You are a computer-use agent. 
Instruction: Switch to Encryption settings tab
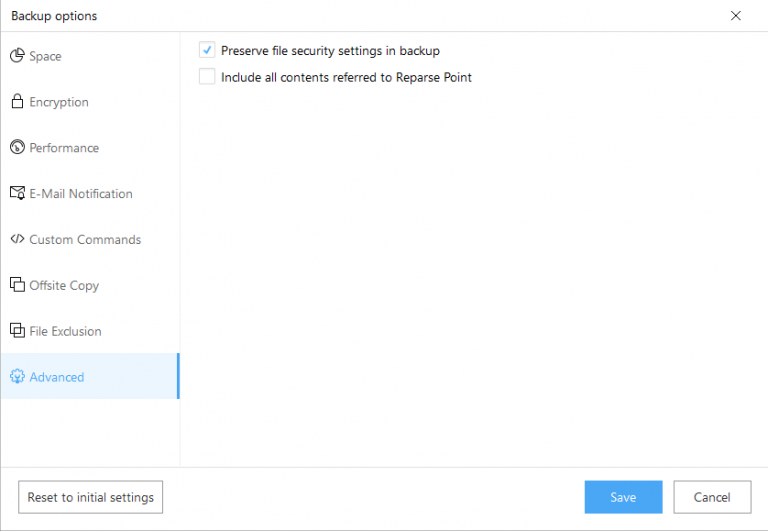(59, 102)
